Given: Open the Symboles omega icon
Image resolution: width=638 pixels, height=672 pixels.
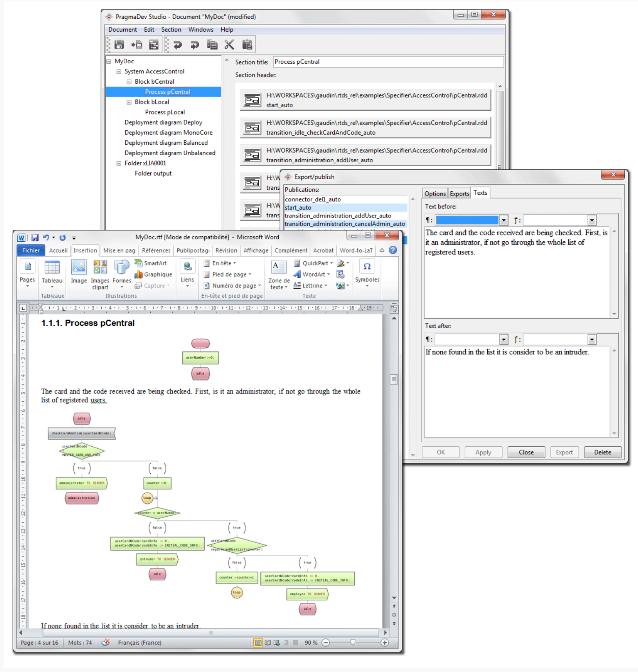Looking at the screenshot, I should tap(367, 267).
